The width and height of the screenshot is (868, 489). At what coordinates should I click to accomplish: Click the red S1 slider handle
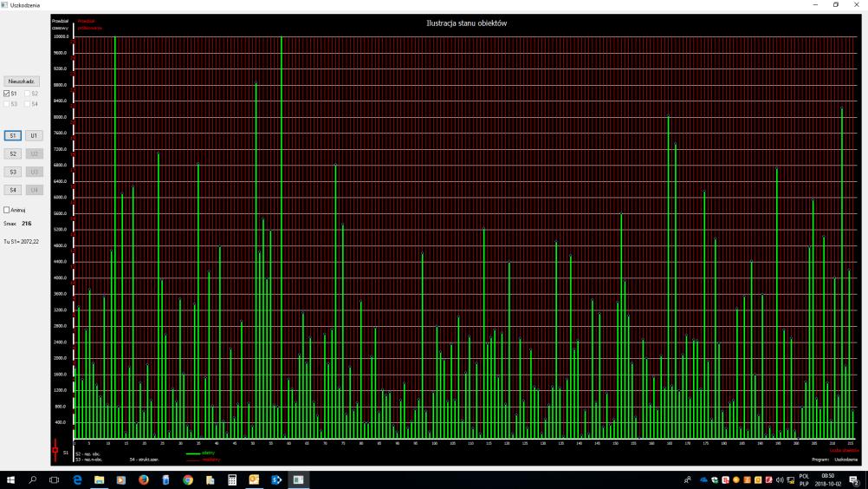click(x=55, y=450)
